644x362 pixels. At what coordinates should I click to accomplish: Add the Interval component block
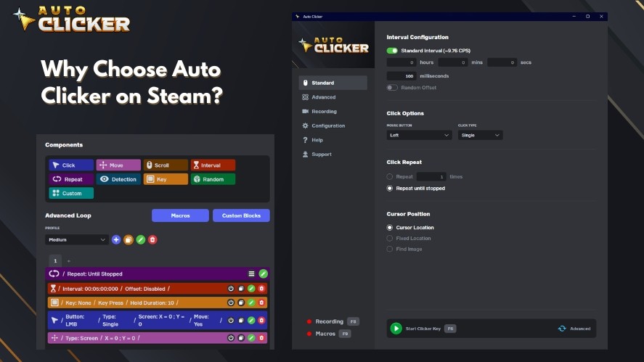213,165
